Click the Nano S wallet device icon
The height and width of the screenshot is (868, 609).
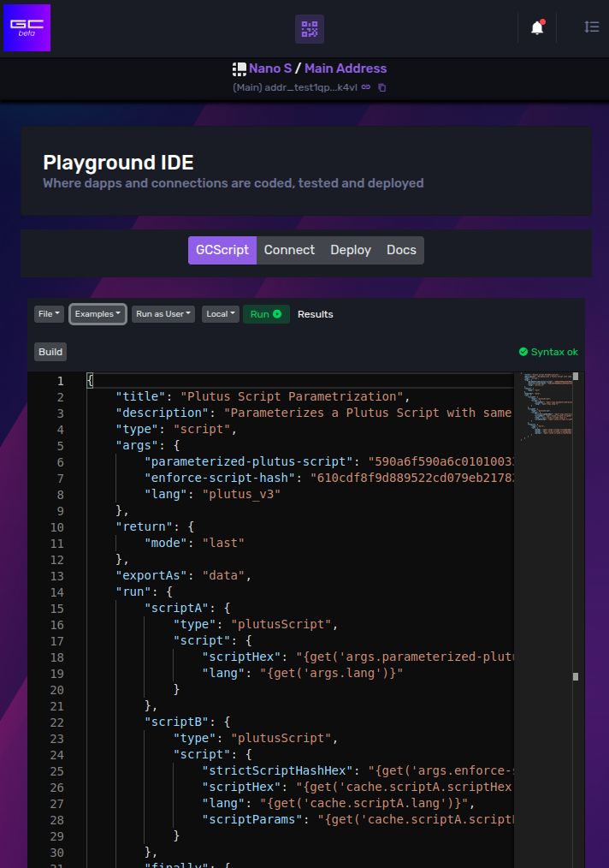239,68
